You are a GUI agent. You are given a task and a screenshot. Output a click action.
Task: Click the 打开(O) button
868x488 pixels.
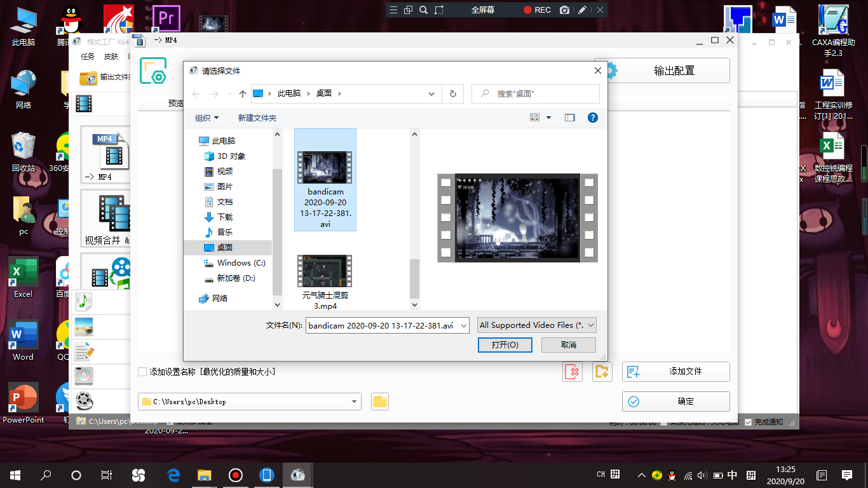(x=505, y=344)
